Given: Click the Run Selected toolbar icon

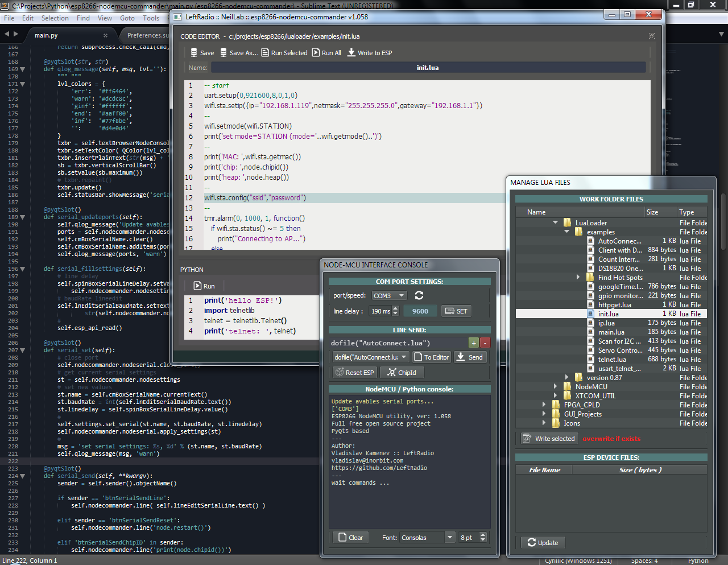Looking at the screenshot, I should pos(265,52).
